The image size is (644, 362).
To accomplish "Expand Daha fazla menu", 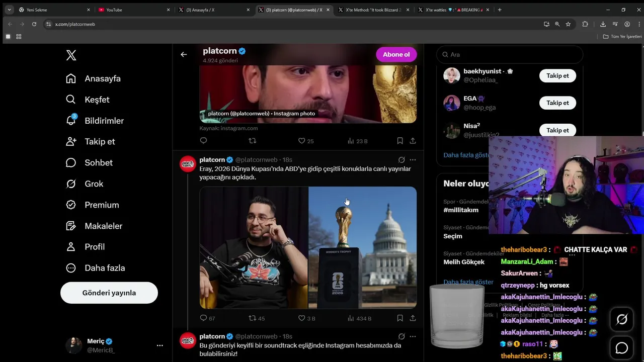I will tap(96, 268).
